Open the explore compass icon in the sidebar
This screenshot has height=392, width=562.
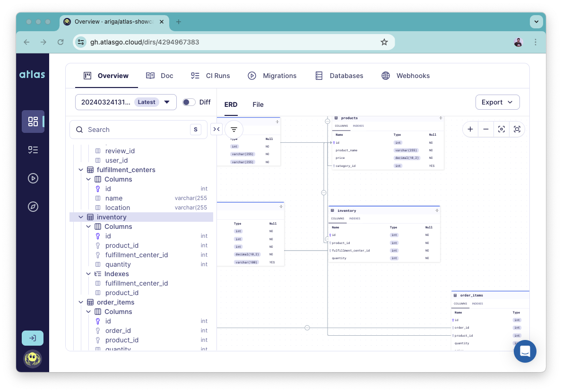33,207
